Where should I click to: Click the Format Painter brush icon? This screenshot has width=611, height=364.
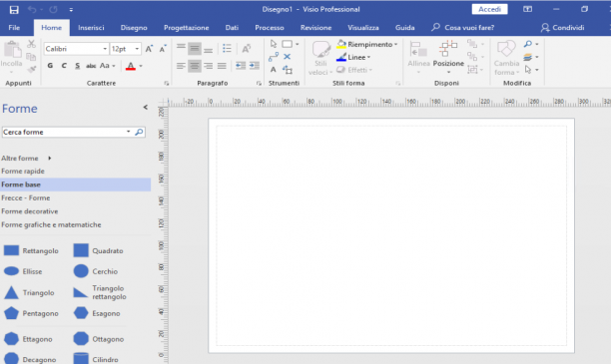(x=32, y=70)
